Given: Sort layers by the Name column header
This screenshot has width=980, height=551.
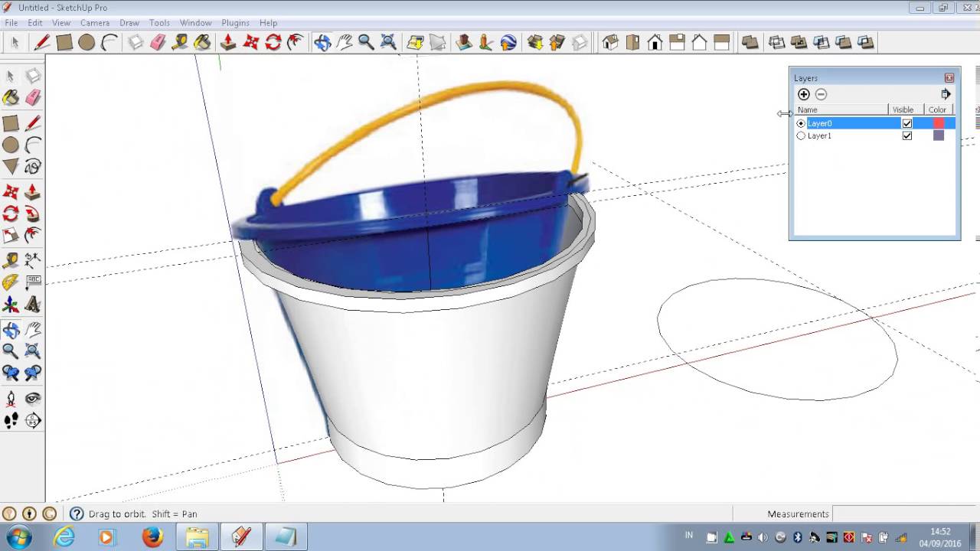Looking at the screenshot, I should 841,109.
